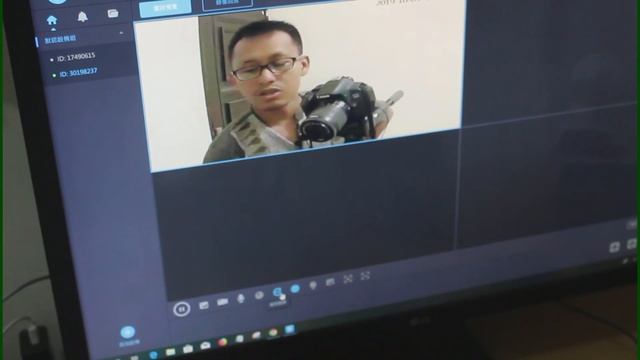The width and height of the screenshot is (640, 360).
Task: Open the blue Edge icon in taskbar
Action: (154, 355)
